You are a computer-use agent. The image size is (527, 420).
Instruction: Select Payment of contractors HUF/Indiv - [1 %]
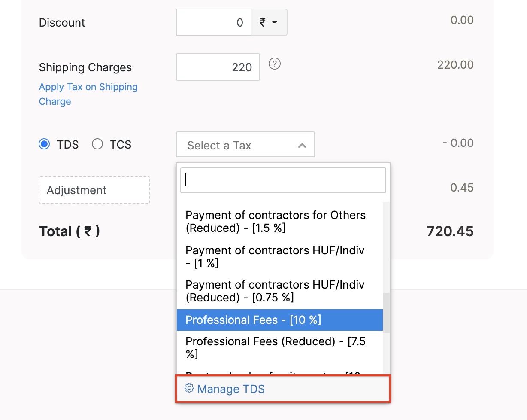[275, 256]
